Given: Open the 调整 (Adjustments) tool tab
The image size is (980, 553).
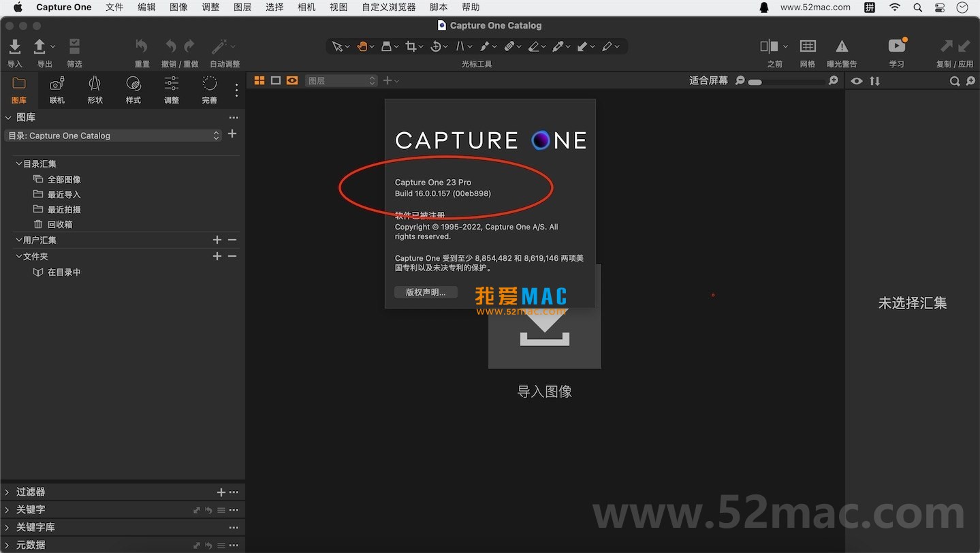Looking at the screenshot, I should (170, 88).
